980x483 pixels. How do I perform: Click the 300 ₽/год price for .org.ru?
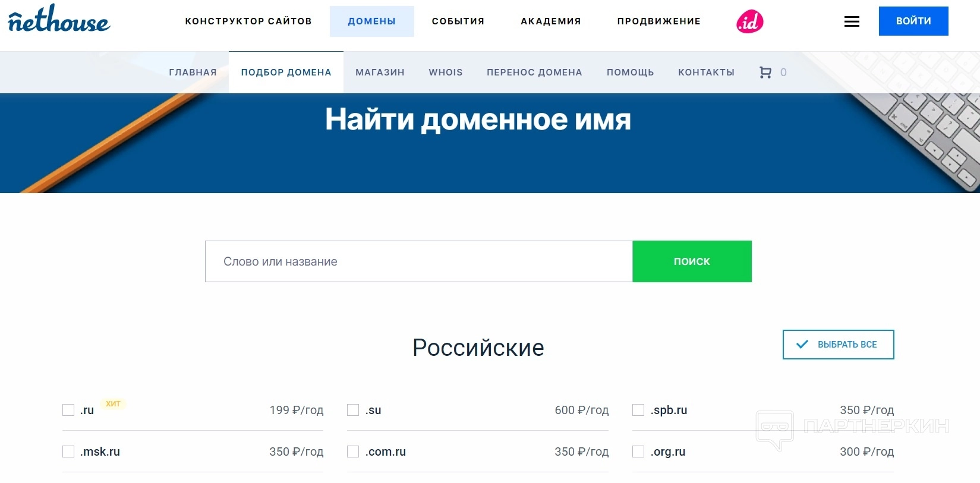tap(866, 452)
